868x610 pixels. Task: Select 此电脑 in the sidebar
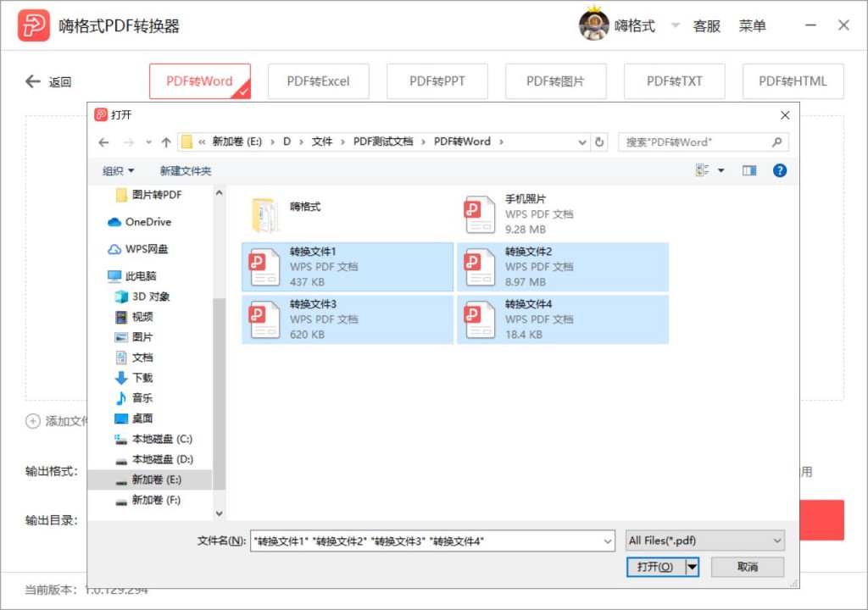[131, 275]
